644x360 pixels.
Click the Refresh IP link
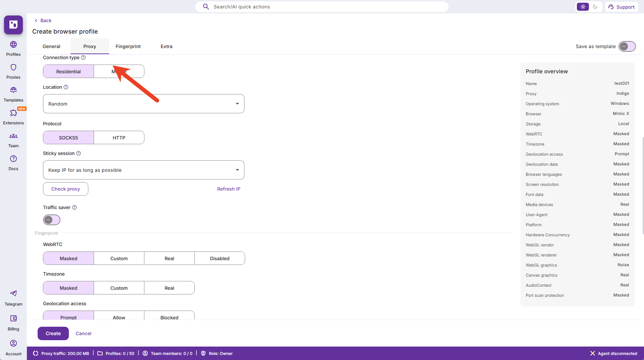coord(228,189)
